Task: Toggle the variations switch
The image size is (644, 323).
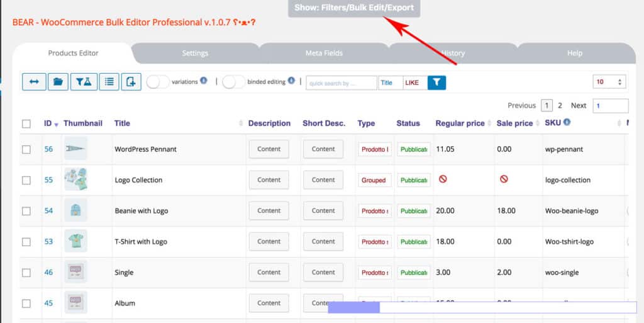Action: coord(158,82)
